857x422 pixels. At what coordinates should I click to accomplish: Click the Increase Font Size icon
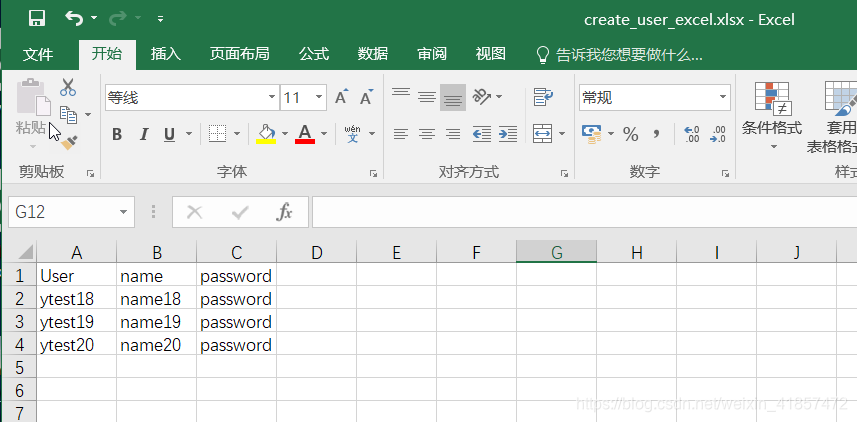click(342, 97)
